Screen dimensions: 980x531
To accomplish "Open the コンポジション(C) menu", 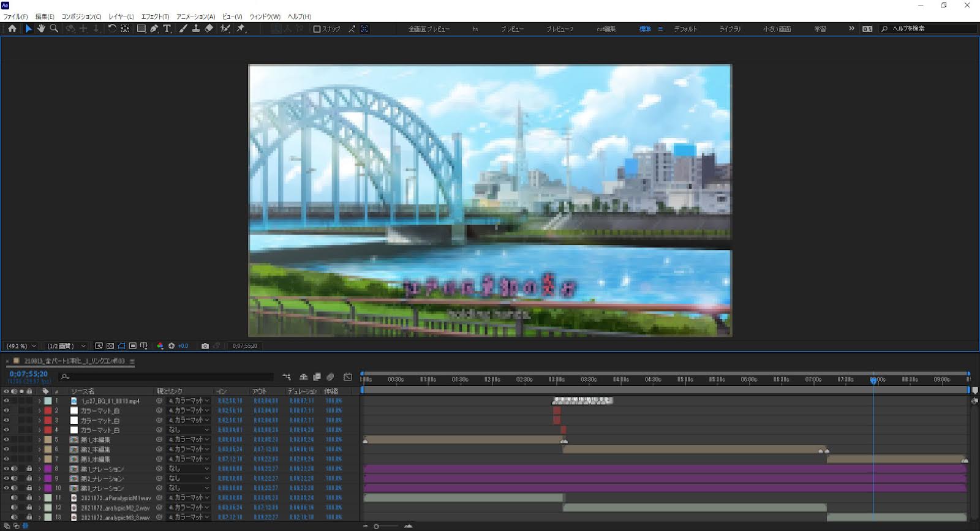I will [x=81, y=17].
